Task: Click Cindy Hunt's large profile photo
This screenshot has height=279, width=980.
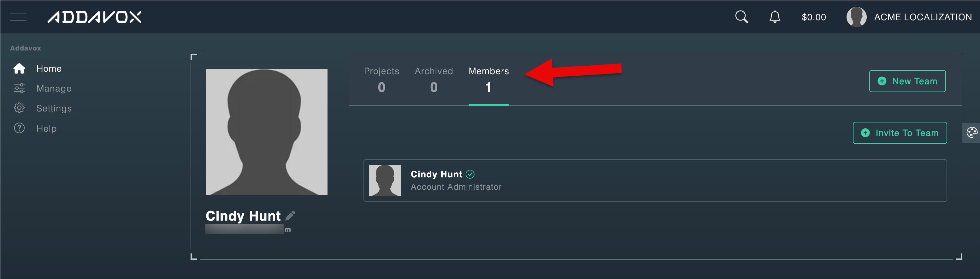Action: pyautogui.click(x=266, y=132)
